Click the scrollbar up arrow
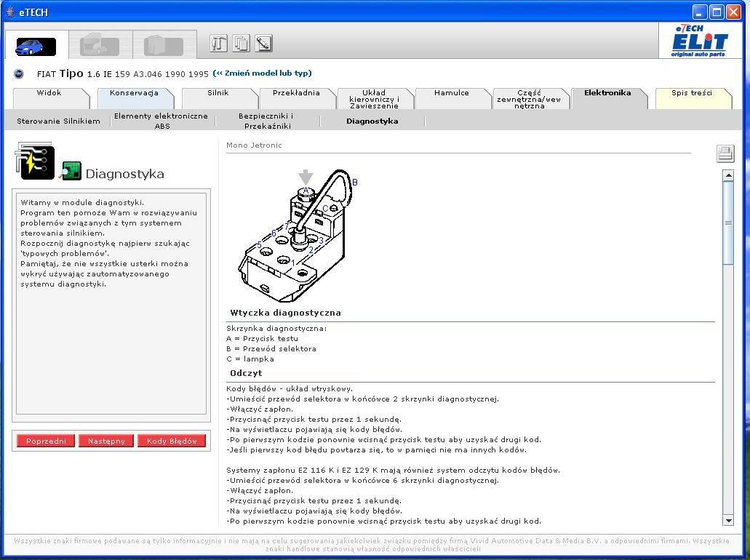Image resolution: width=750 pixels, height=560 pixels. [728, 175]
